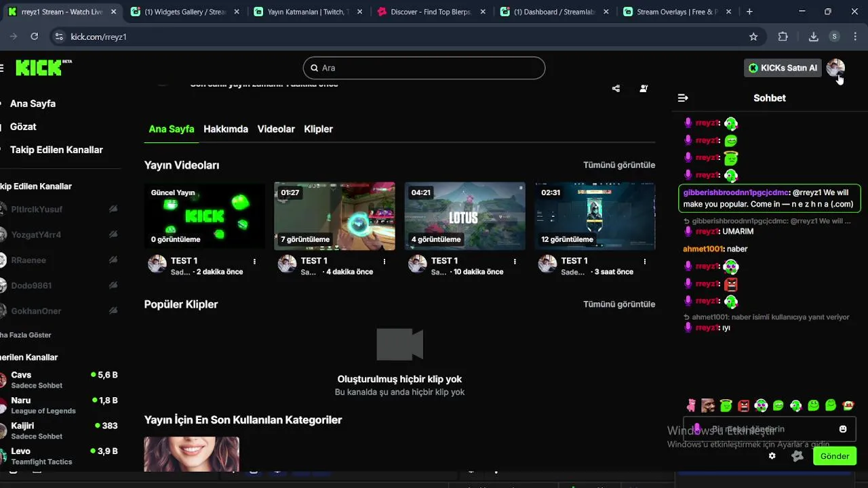
Task: Open the recommended channel Cavs
Action: click(60, 380)
